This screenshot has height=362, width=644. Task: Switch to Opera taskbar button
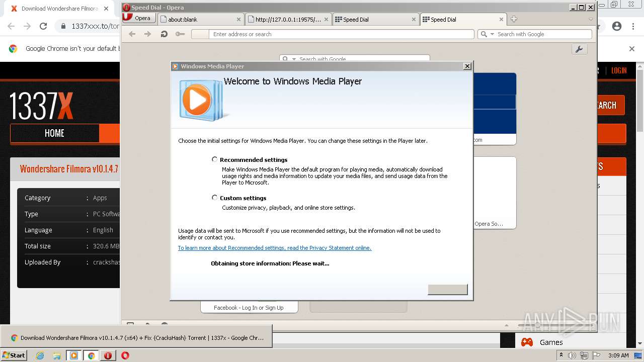pos(108,355)
